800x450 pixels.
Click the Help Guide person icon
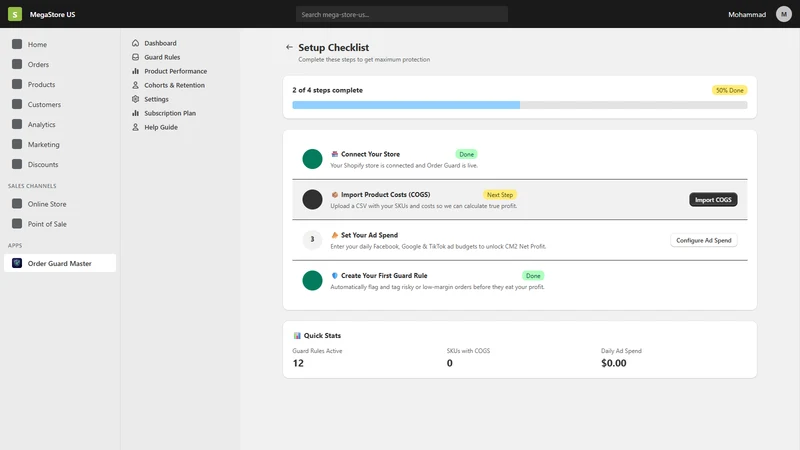[x=135, y=127]
